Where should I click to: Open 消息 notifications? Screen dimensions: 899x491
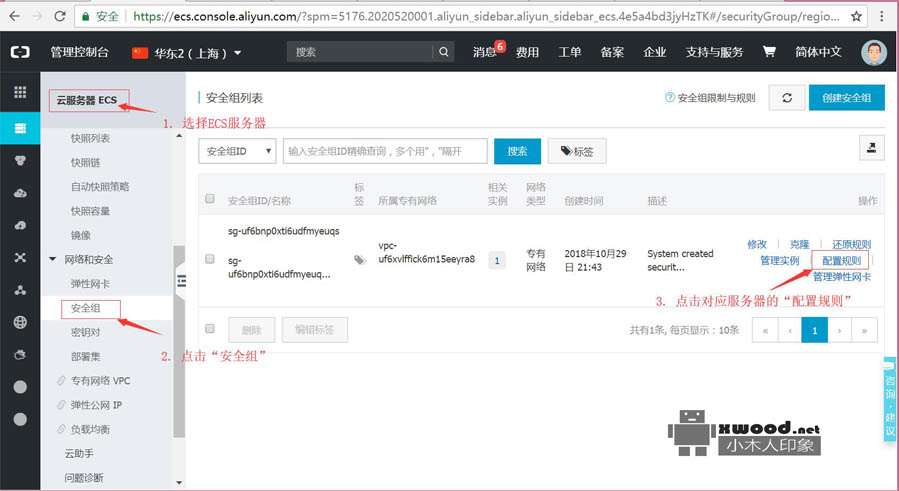(x=484, y=52)
